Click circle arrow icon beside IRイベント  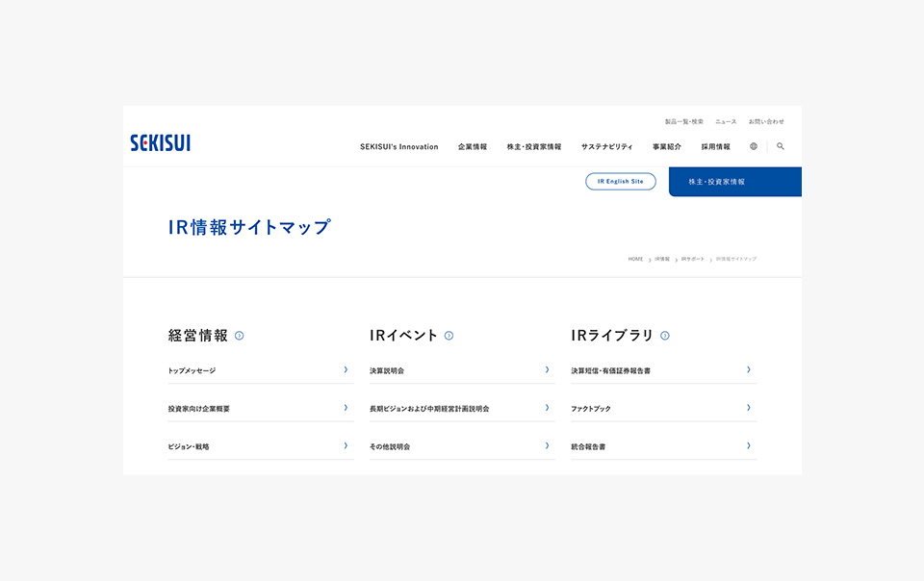(x=449, y=336)
